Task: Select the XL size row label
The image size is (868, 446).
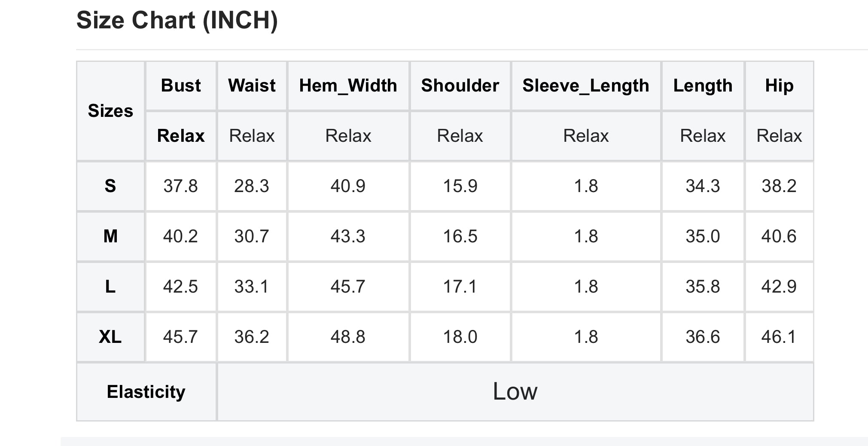Action: pyautogui.click(x=110, y=337)
